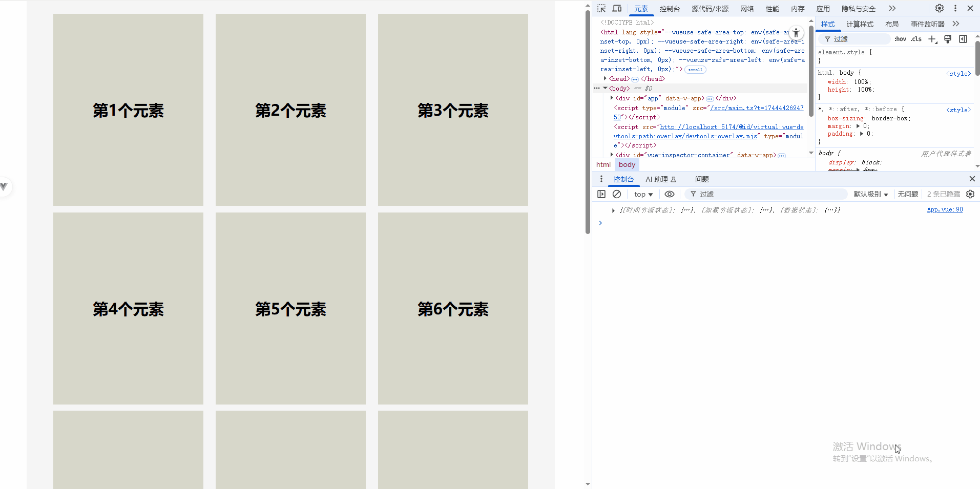The width and height of the screenshot is (980, 489).
Task: Open <style> source link for universal selector rule
Action: tap(958, 110)
